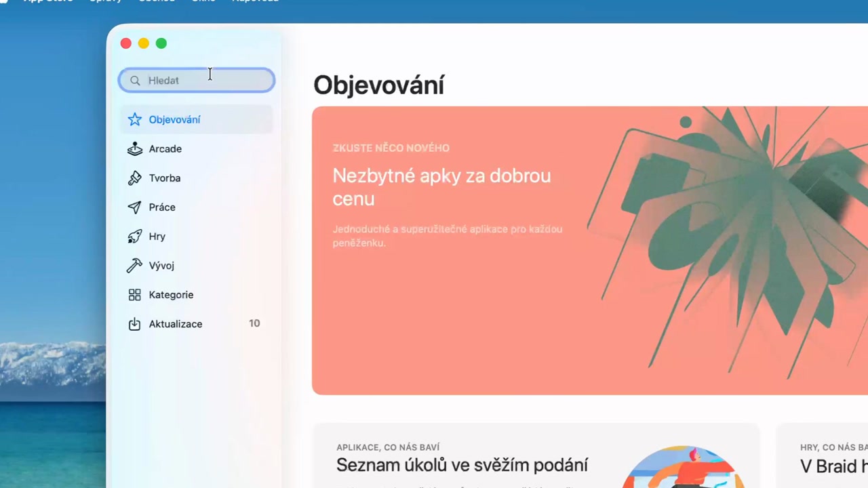
Task: Click the "Objevování" page heading
Action: tap(378, 85)
